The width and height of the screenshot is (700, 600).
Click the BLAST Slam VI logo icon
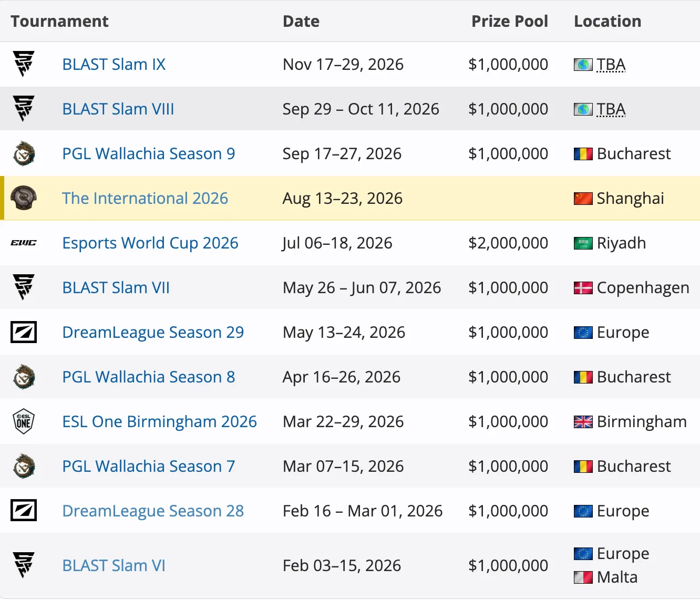(24, 565)
